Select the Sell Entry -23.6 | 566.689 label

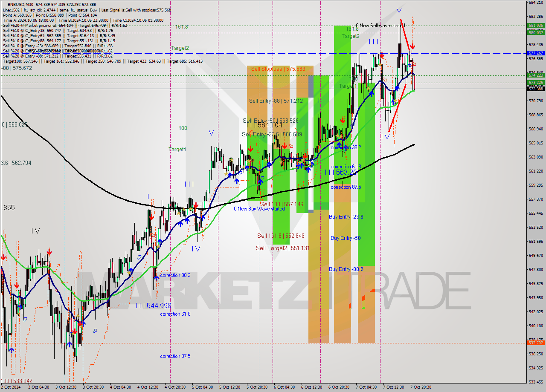pyautogui.click(x=272, y=134)
